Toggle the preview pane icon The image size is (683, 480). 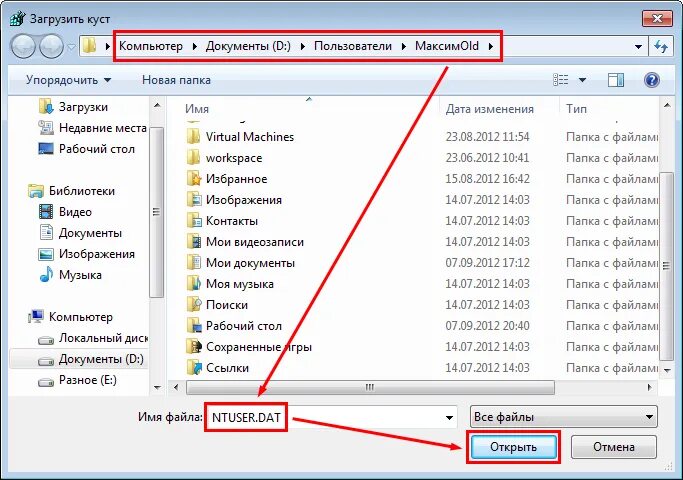(615, 80)
